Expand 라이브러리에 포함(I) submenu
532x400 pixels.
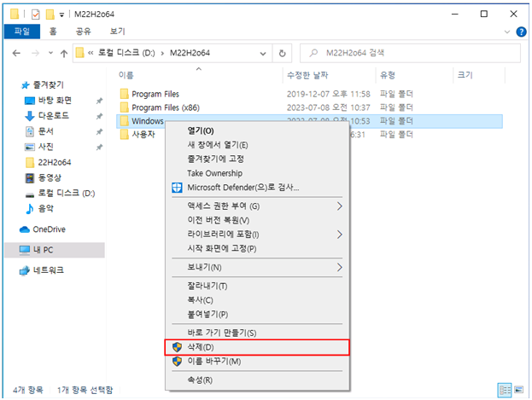257,235
